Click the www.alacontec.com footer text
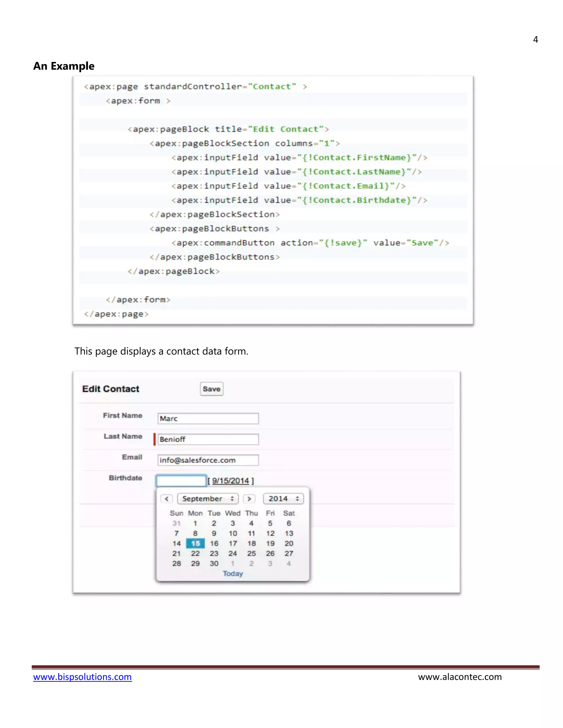Screen dimensions: 563x728 tap(460, 677)
